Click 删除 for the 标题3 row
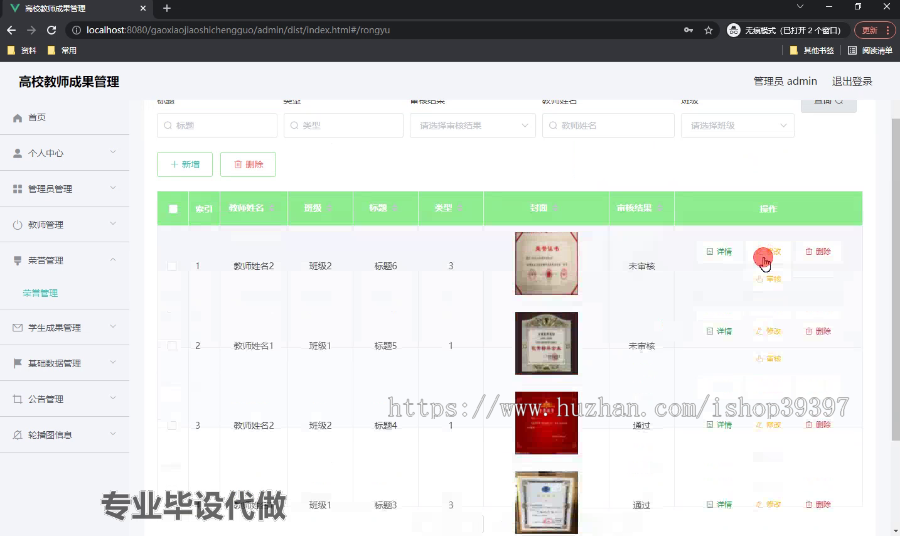The height and width of the screenshot is (536, 900). coord(818,504)
